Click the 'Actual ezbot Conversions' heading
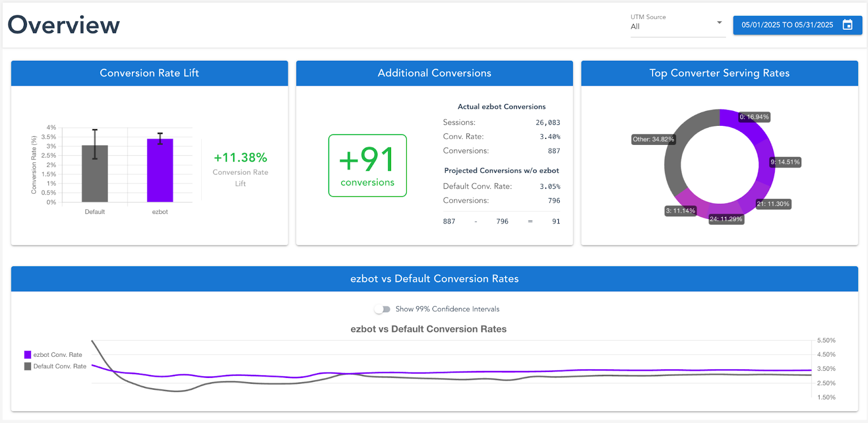Image resolution: width=868 pixels, height=423 pixels. pos(502,107)
